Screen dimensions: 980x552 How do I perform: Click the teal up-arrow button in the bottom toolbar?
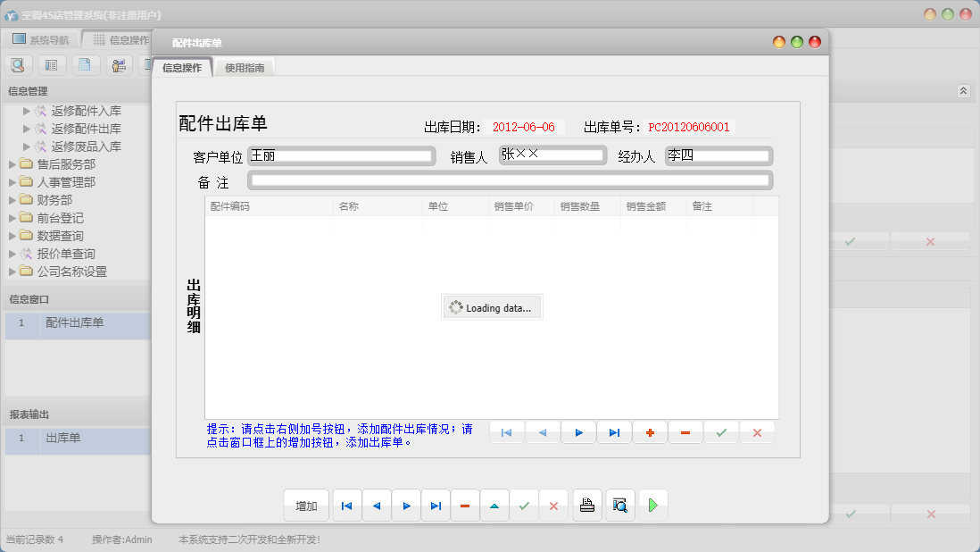point(494,506)
